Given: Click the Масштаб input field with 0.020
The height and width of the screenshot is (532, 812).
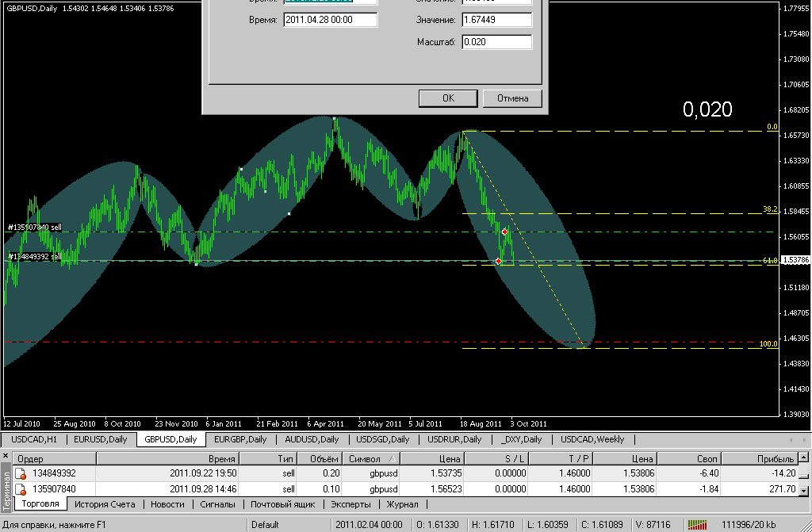Looking at the screenshot, I should coord(496,42).
